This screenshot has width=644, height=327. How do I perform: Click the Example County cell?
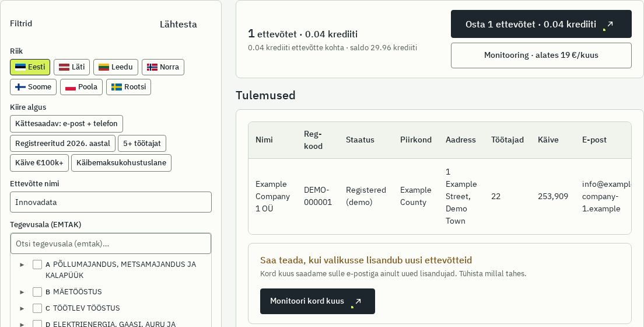pyautogui.click(x=416, y=196)
